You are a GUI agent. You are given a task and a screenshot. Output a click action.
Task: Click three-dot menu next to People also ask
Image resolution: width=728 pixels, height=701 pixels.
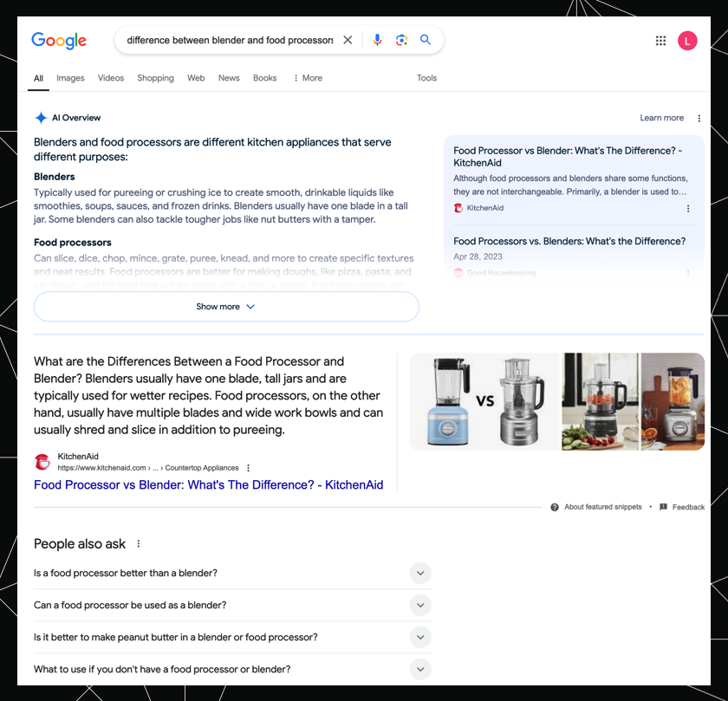coord(138,544)
